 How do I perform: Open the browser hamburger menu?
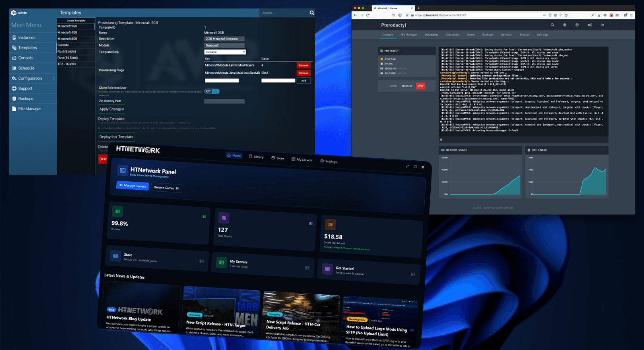click(x=632, y=15)
